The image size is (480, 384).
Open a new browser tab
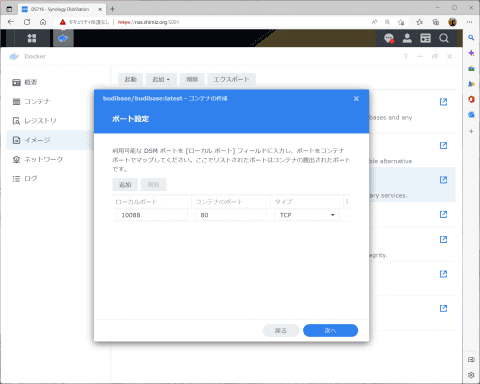click(x=112, y=9)
